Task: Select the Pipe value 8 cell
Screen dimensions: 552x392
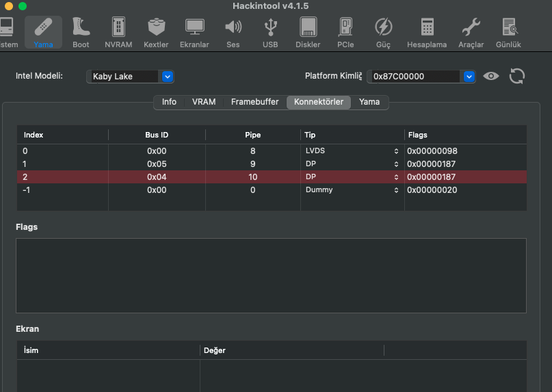Action: [253, 151]
